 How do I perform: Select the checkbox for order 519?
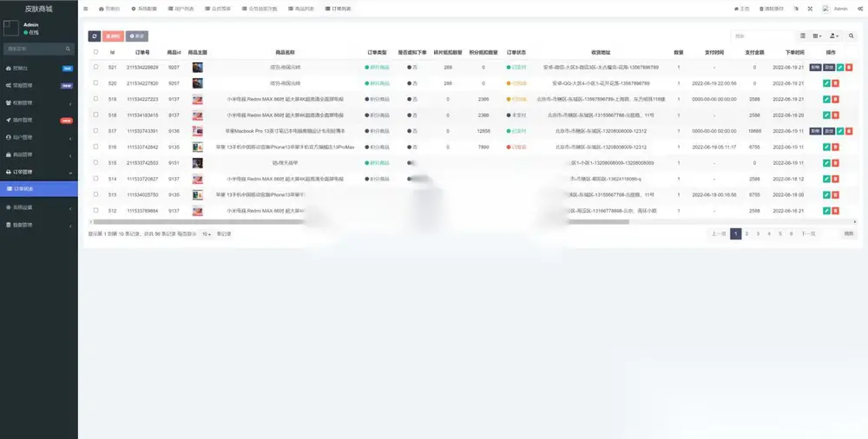[x=95, y=99]
